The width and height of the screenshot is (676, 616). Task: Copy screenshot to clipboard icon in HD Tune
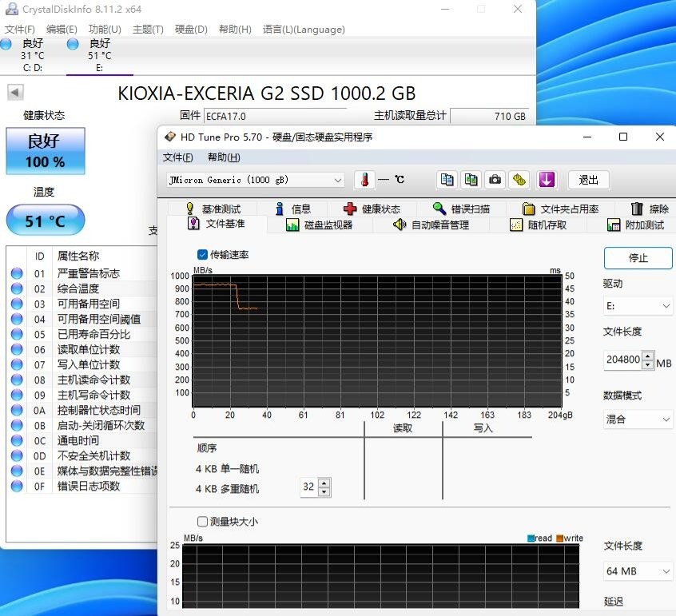pos(471,179)
